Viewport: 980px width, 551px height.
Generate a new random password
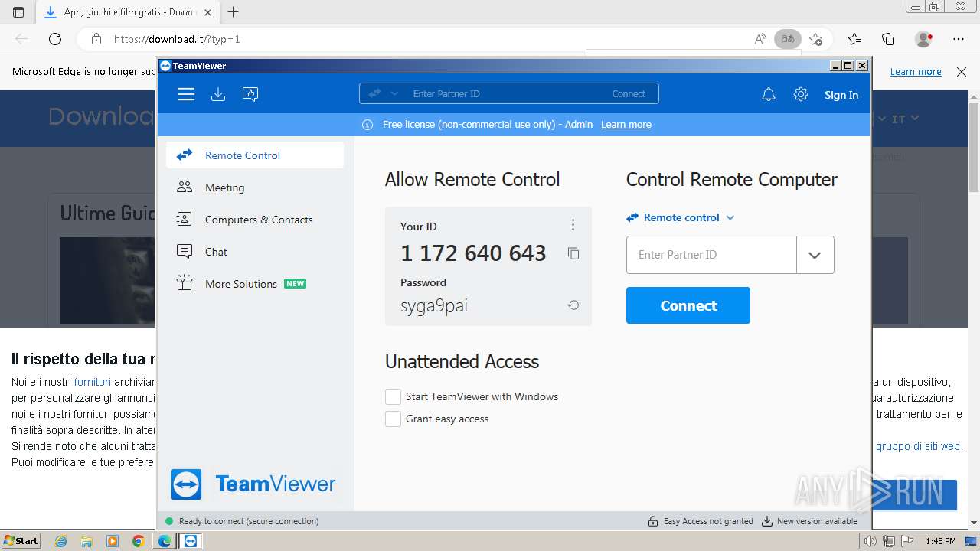pos(573,305)
